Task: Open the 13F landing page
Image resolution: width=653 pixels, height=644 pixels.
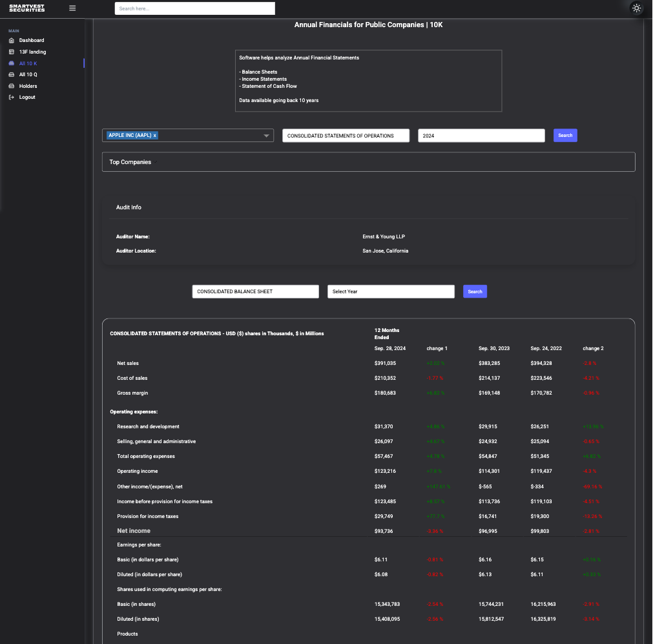Action: tap(32, 52)
